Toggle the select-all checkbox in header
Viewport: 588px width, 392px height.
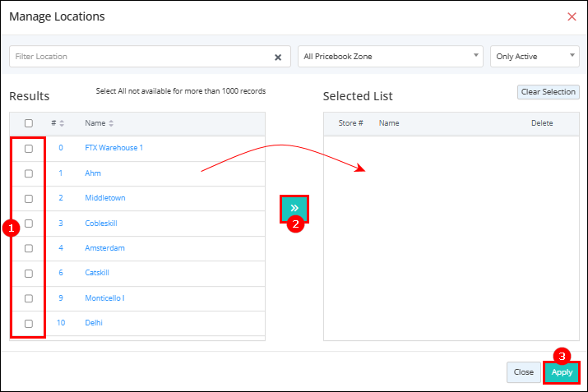click(29, 123)
